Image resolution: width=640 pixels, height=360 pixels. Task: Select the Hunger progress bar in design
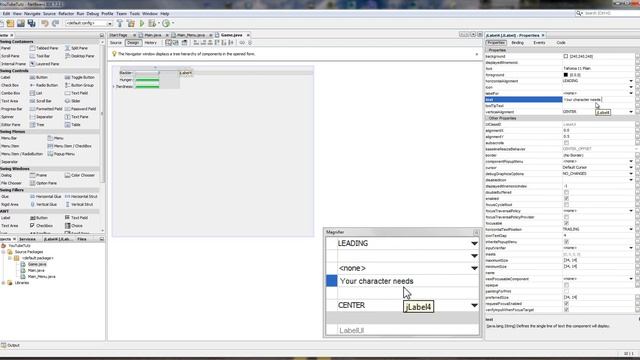[x=147, y=80]
